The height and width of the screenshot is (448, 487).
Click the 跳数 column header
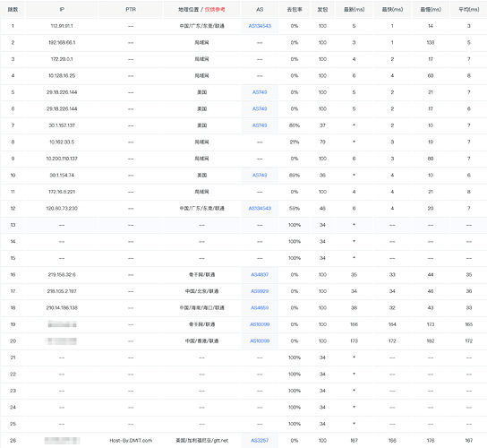click(x=13, y=10)
